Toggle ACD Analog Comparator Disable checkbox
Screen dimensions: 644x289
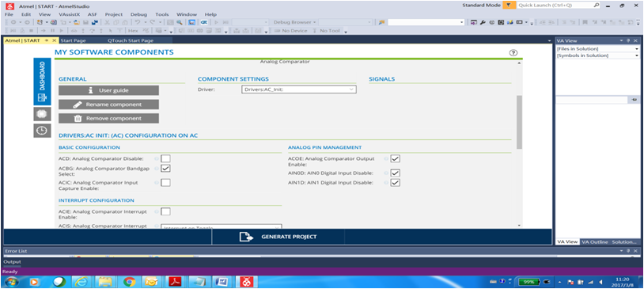pyautogui.click(x=165, y=158)
